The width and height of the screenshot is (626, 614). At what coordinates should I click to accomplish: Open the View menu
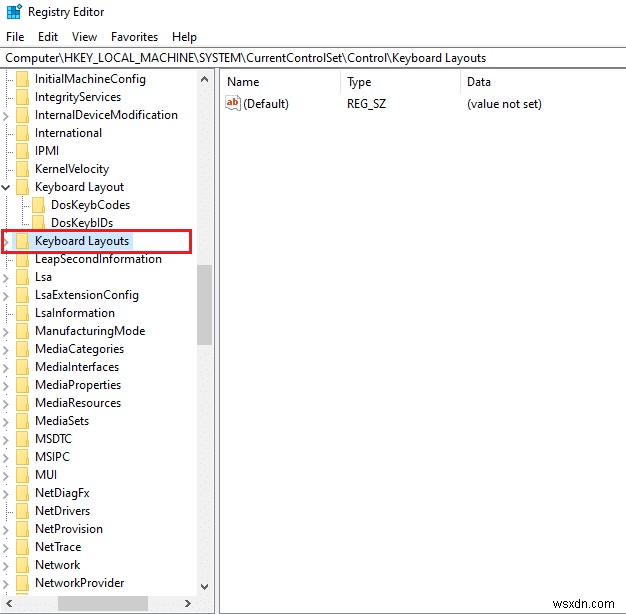click(x=84, y=37)
